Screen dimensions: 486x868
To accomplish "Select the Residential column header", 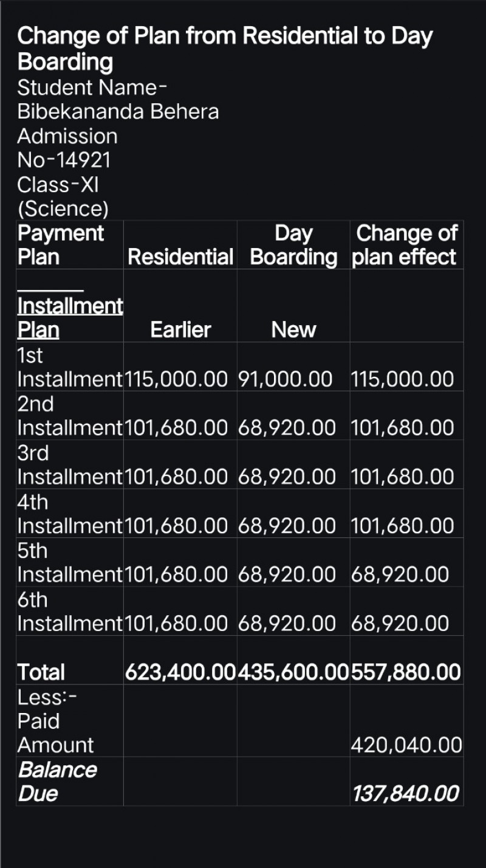I will [x=180, y=257].
